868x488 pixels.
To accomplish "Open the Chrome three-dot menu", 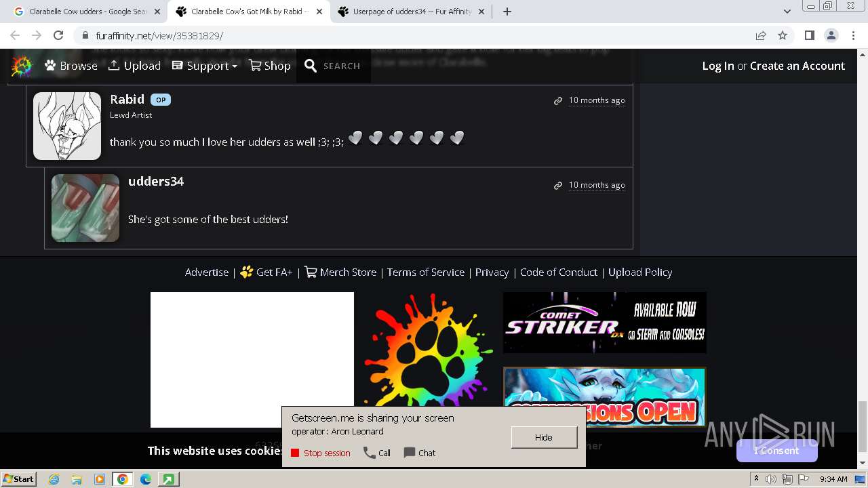I will point(853,35).
